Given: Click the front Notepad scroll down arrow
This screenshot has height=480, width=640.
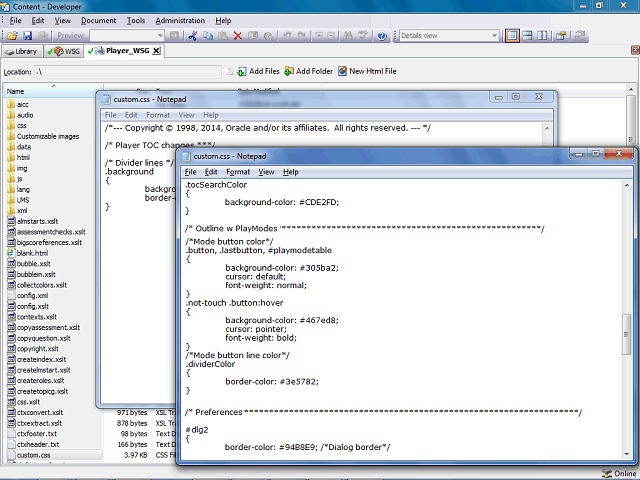Looking at the screenshot, I should point(627,454).
